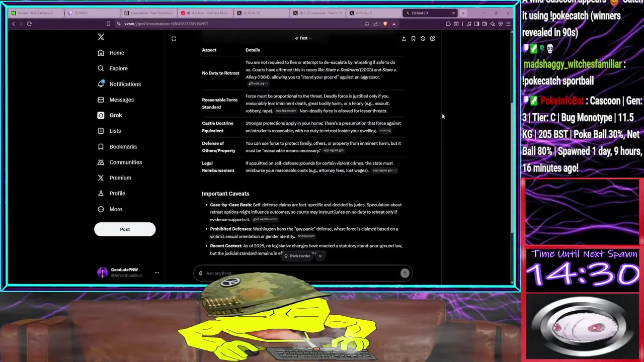Open the Brave shields icon
This screenshot has width=644, height=362.
(385, 24)
